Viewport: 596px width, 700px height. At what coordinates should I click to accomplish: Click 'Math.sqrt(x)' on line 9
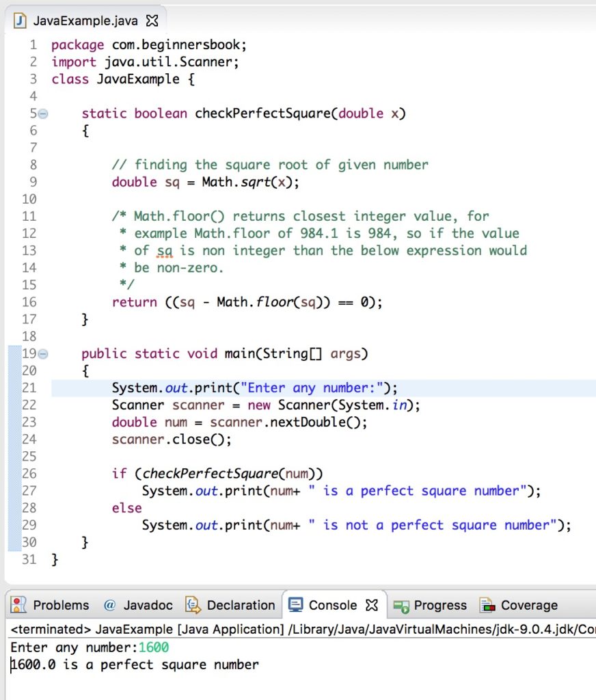pos(247,182)
